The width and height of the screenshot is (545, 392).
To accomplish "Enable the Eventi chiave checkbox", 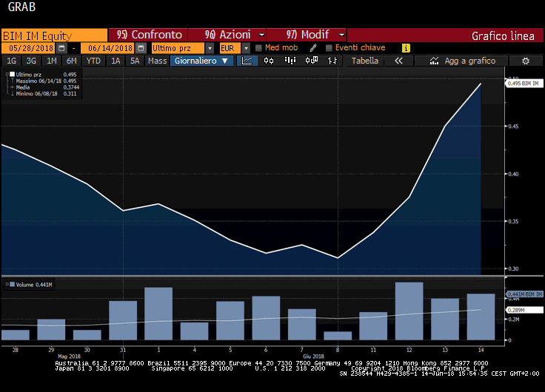I will pos(329,48).
